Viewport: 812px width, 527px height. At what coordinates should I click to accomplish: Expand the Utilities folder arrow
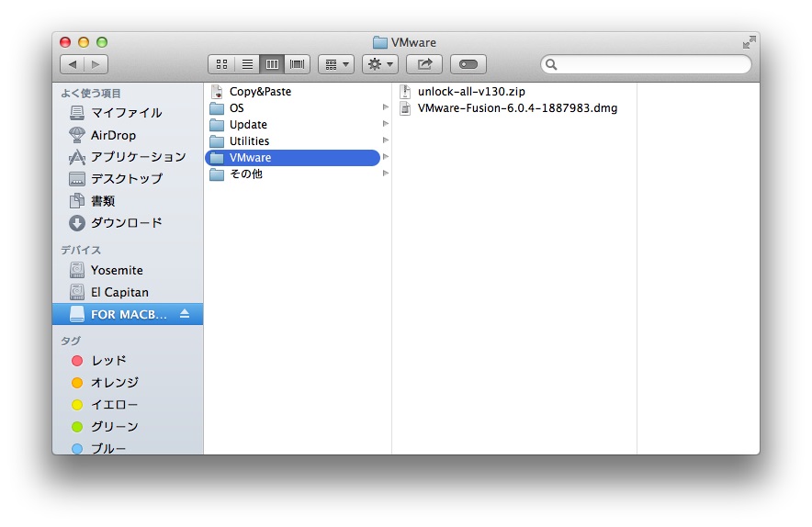pos(385,140)
